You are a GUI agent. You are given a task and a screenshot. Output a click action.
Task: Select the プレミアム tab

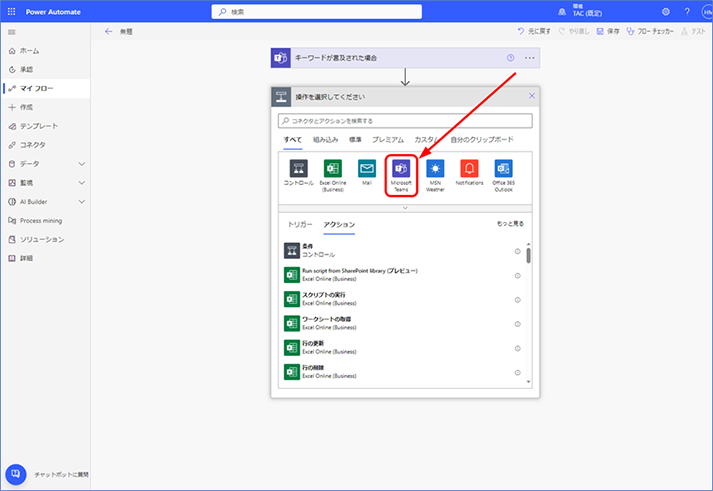pos(388,140)
